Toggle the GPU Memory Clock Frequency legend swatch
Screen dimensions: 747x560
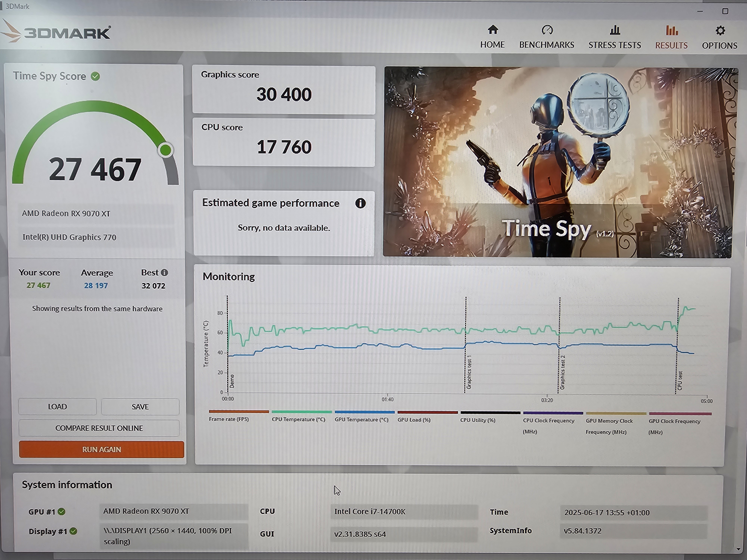[616, 413]
